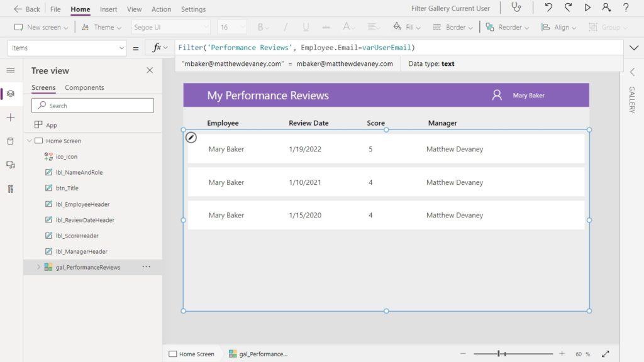
Task: Switch to the Components tab
Action: coord(84,87)
